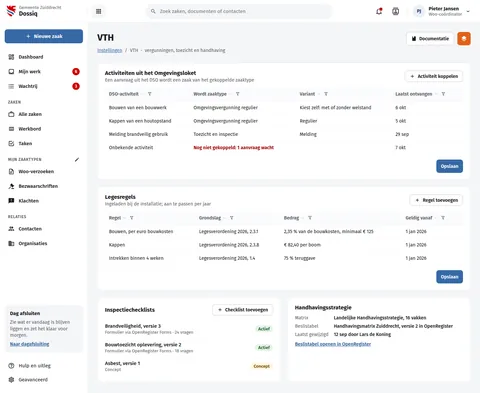Click the Organisaties building icon
This screenshot has height=393, width=480.
click(11, 244)
